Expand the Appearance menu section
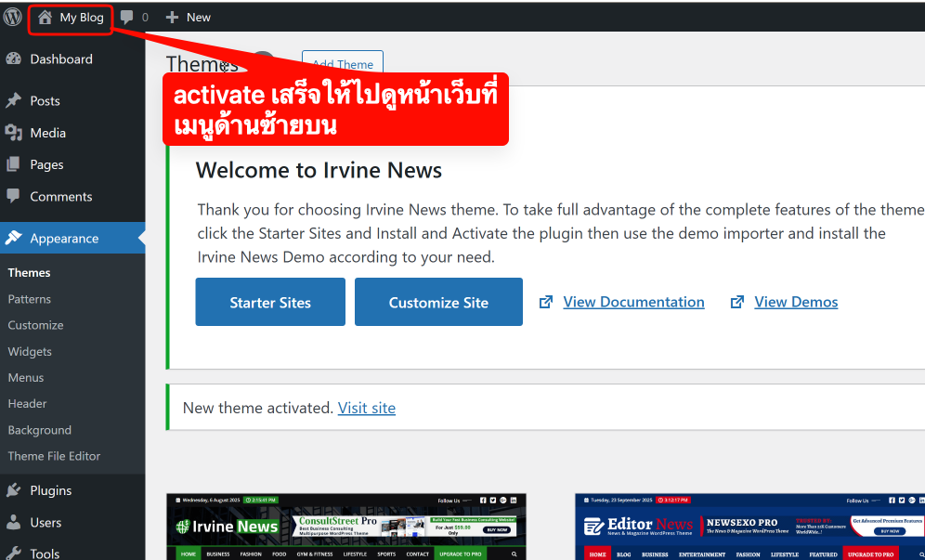Viewport: 925px width, 560px height. point(64,239)
